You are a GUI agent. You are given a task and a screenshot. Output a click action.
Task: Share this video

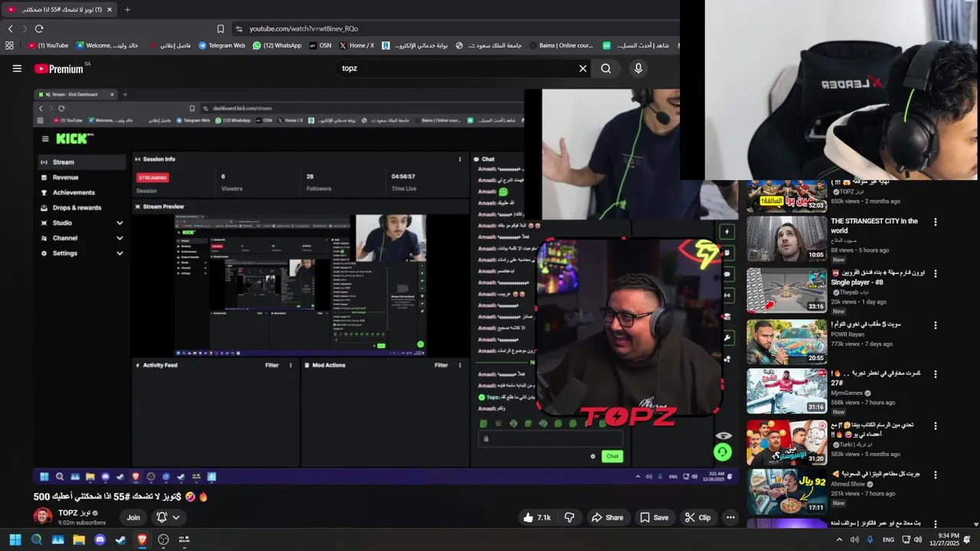point(607,517)
